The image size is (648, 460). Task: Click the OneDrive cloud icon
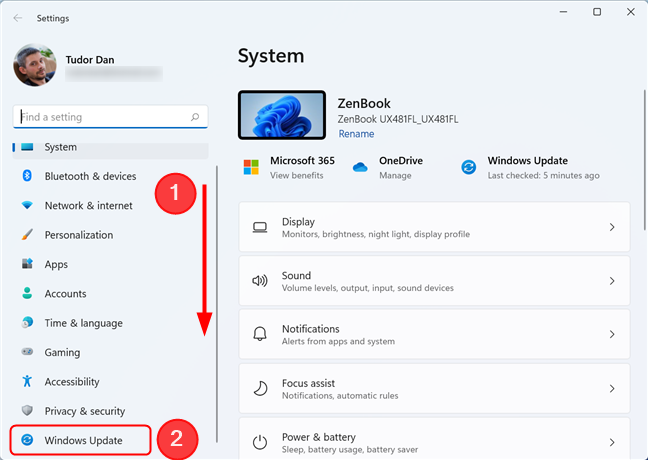(x=360, y=167)
